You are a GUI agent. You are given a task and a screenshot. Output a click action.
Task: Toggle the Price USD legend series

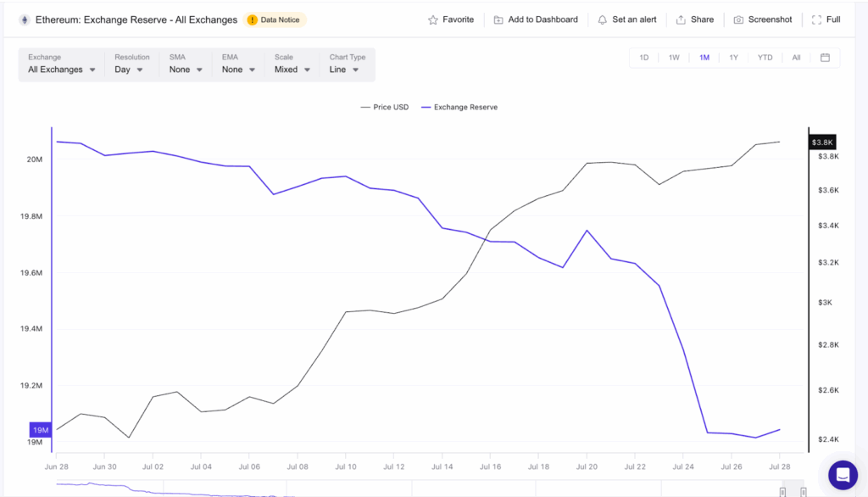pyautogui.click(x=385, y=107)
